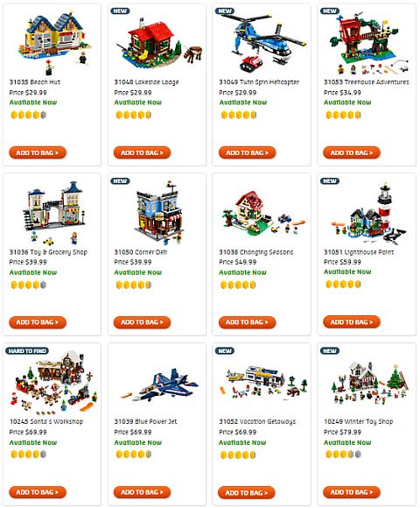420x508 pixels.
Task: Click Lighthouse Point rating bricks
Action: [x=343, y=285]
